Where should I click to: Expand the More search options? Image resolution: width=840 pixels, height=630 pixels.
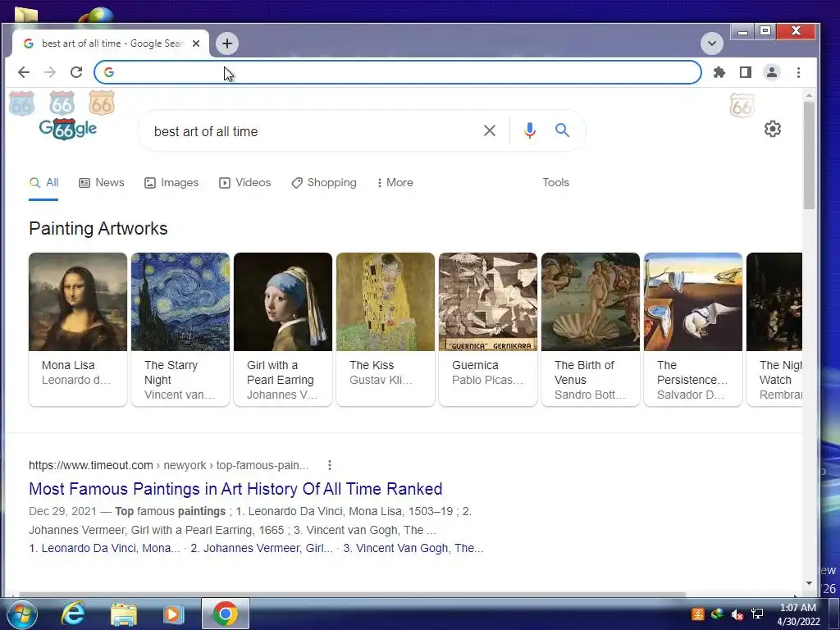click(x=395, y=183)
